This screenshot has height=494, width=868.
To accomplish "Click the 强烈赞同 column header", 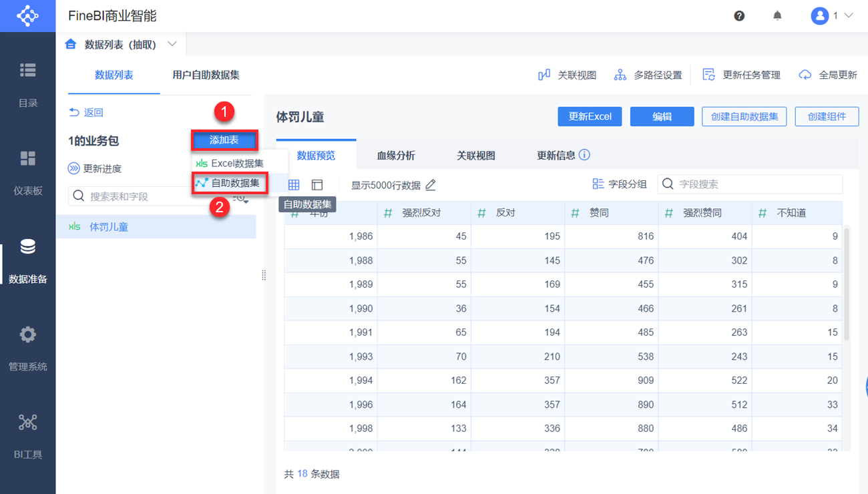I will [705, 213].
